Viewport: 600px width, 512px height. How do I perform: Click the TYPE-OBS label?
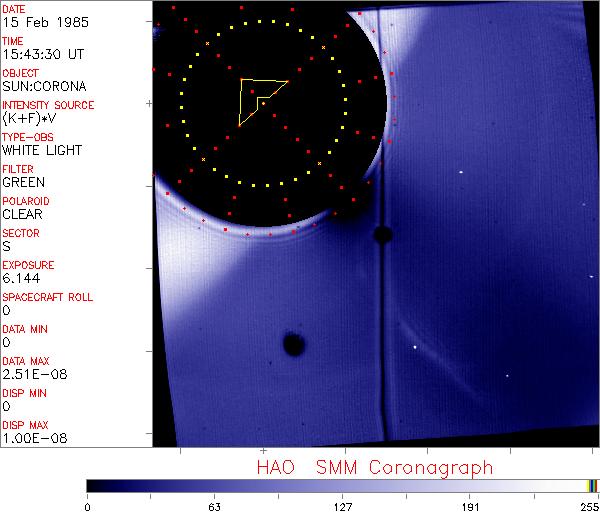pyautogui.click(x=28, y=137)
